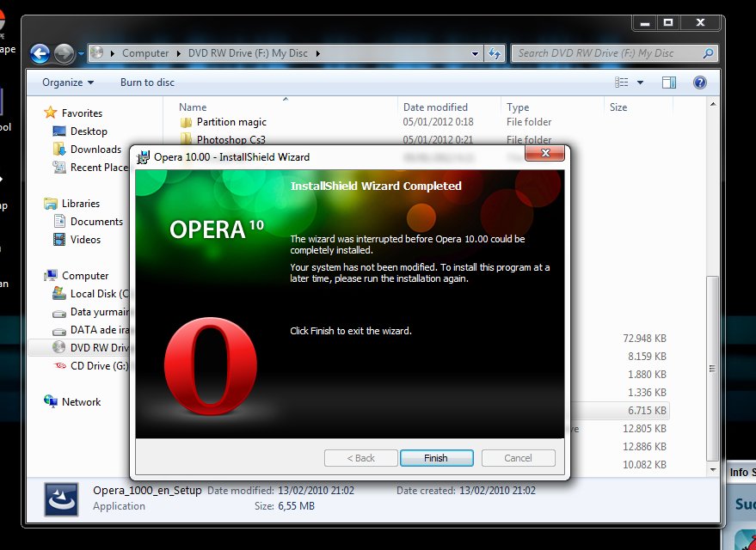Click Burn to disc

[x=147, y=82]
